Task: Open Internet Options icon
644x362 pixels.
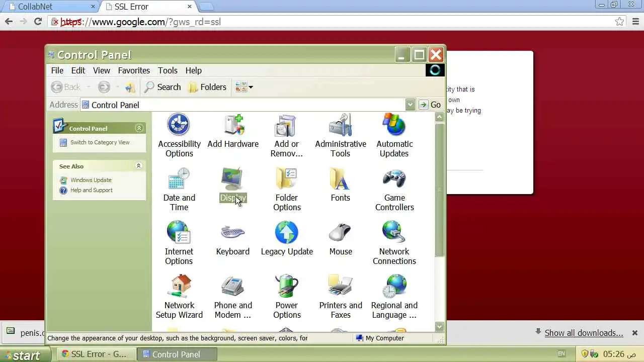Action: pyautogui.click(x=179, y=243)
